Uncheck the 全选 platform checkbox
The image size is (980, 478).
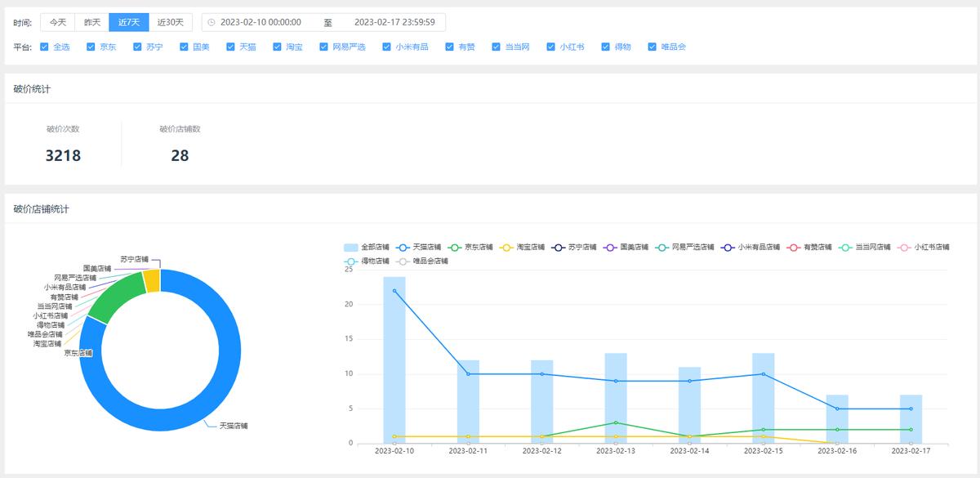coord(45,47)
